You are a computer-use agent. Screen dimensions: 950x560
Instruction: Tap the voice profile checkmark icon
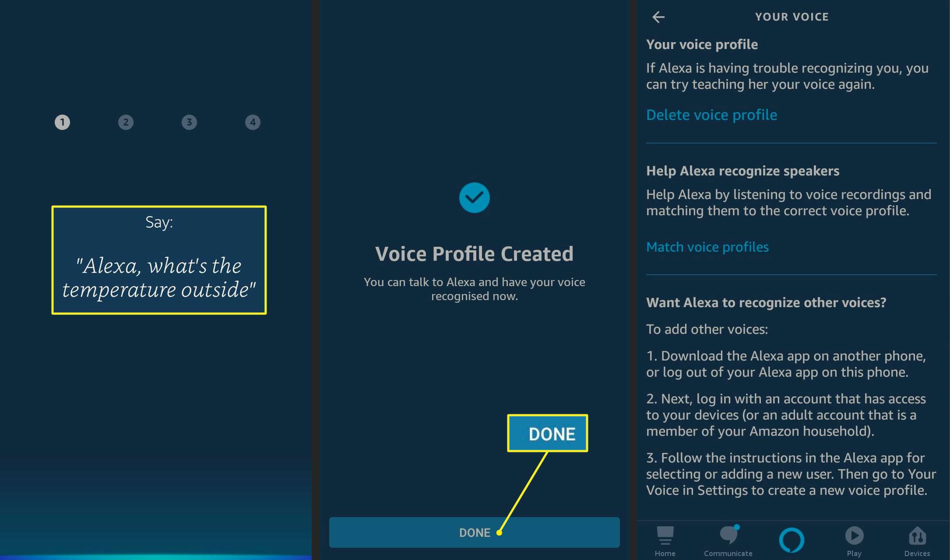click(x=474, y=197)
